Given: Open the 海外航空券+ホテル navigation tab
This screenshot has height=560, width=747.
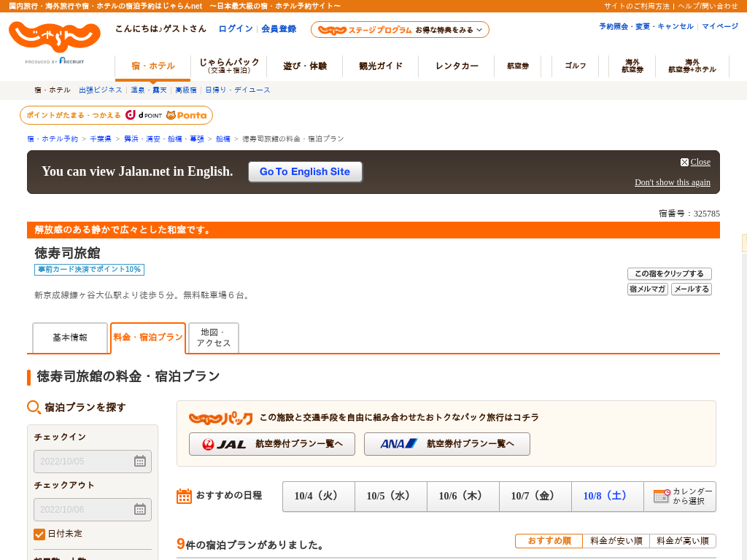Looking at the screenshot, I should (x=692, y=66).
